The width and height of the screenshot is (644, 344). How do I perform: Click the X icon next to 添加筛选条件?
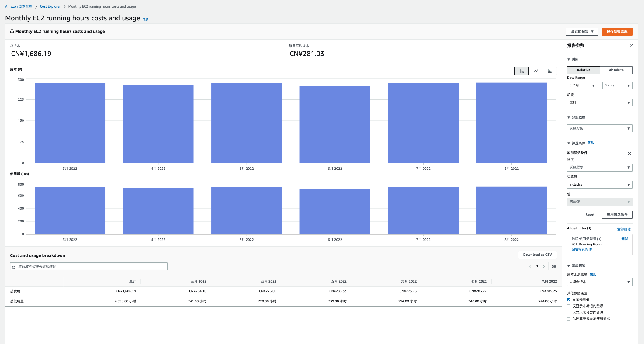pos(629,153)
